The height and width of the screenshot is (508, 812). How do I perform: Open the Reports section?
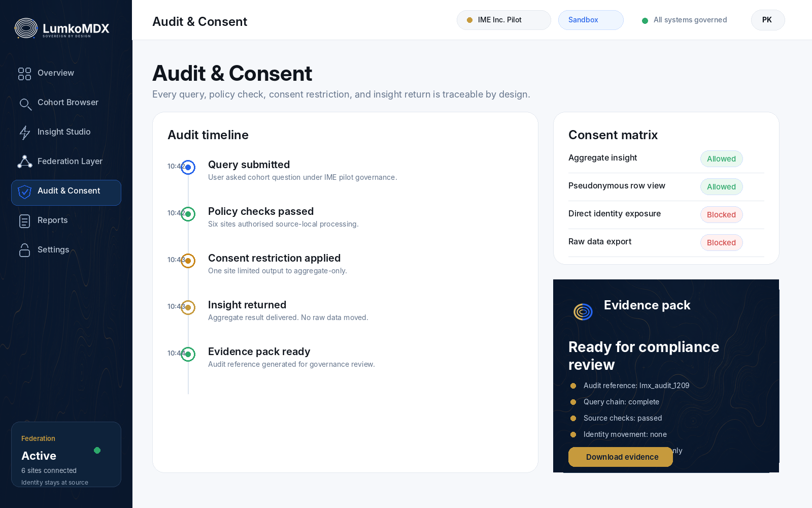pyautogui.click(x=66, y=220)
